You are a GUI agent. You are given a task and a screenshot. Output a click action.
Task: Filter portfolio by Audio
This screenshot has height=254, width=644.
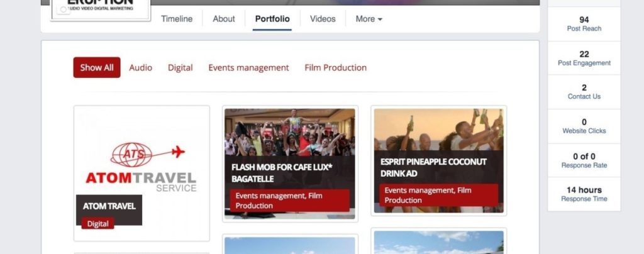[140, 68]
